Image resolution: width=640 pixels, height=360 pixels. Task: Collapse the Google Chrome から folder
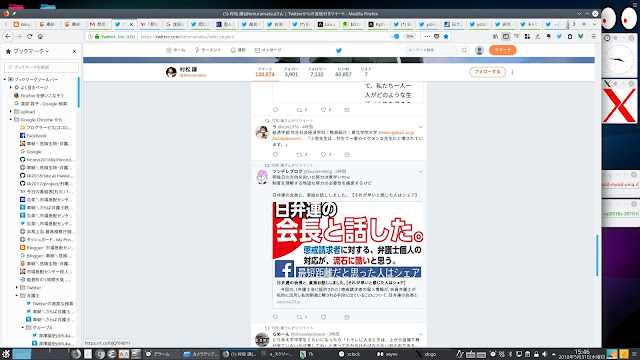11,120
